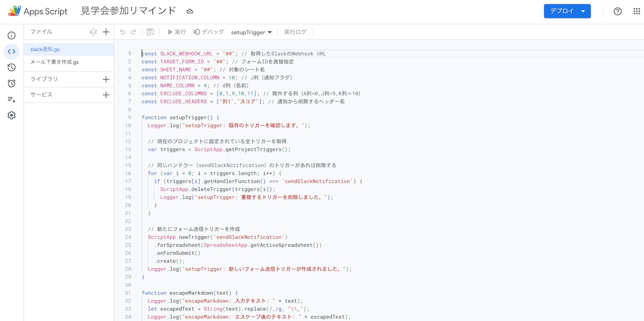Add a new file with the plus icon
This screenshot has height=321, width=644.
point(106,32)
